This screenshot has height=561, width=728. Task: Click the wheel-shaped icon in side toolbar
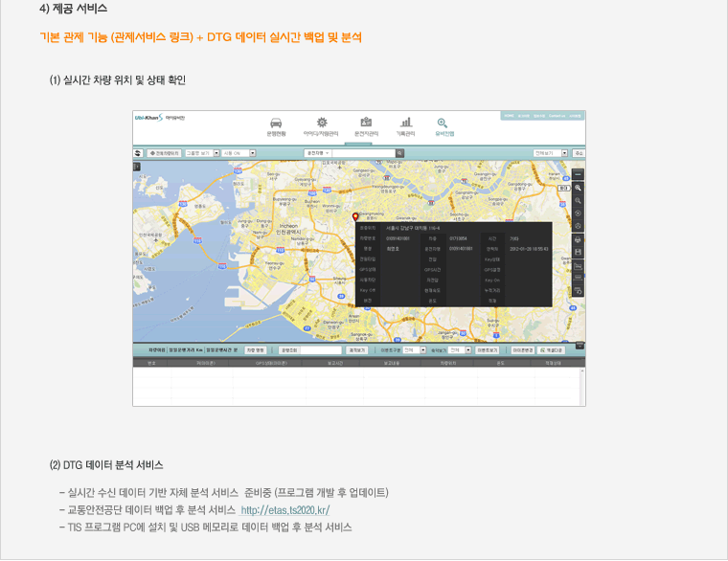click(578, 226)
